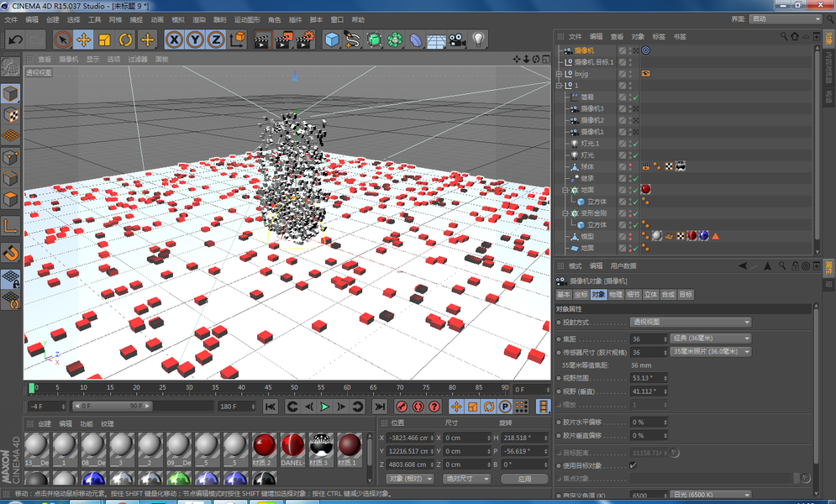
Task: Add a cube primitive object
Action: (332, 40)
